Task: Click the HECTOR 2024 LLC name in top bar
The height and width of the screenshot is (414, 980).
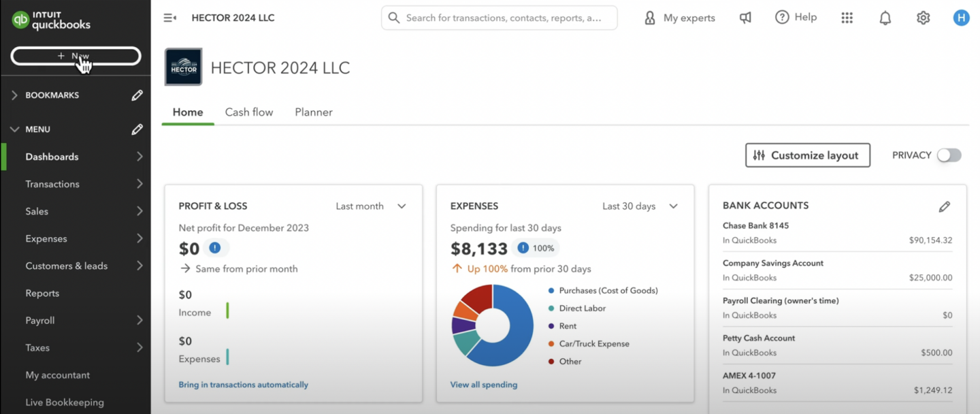Action: tap(233, 18)
